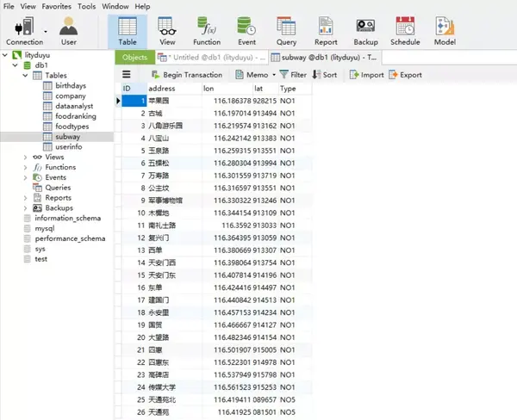Click the Memo button
Screen dimensions: 517x420
pos(252,75)
